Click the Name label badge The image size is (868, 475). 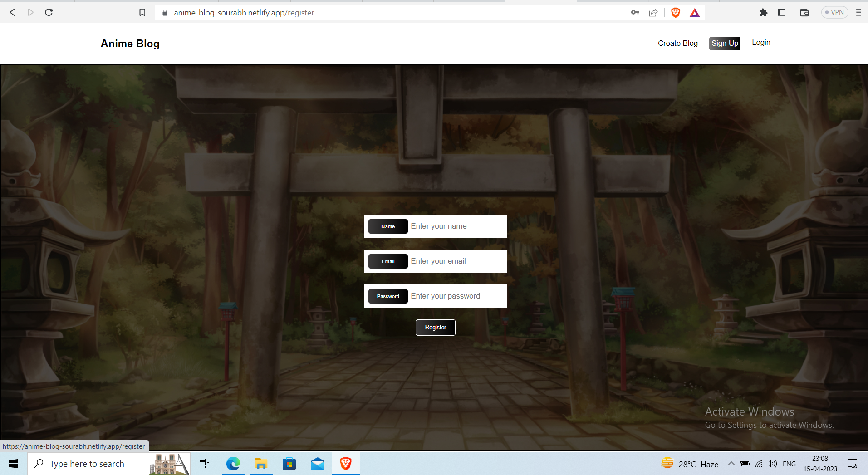(388, 226)
